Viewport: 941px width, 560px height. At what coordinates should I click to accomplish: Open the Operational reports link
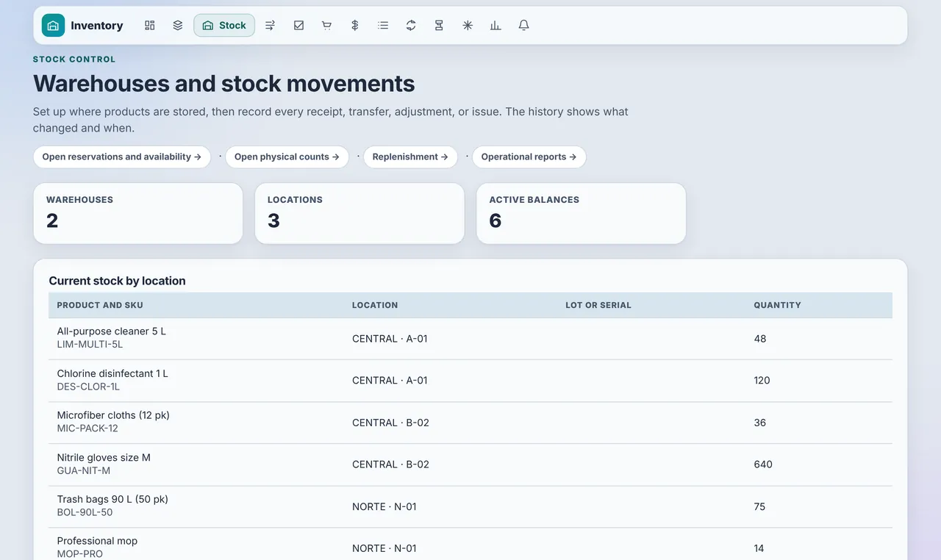529,157
